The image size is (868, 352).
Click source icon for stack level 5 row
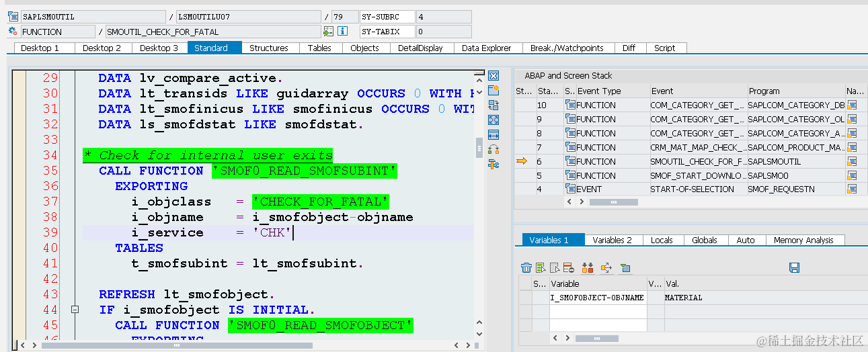click(x=571, y=175)
